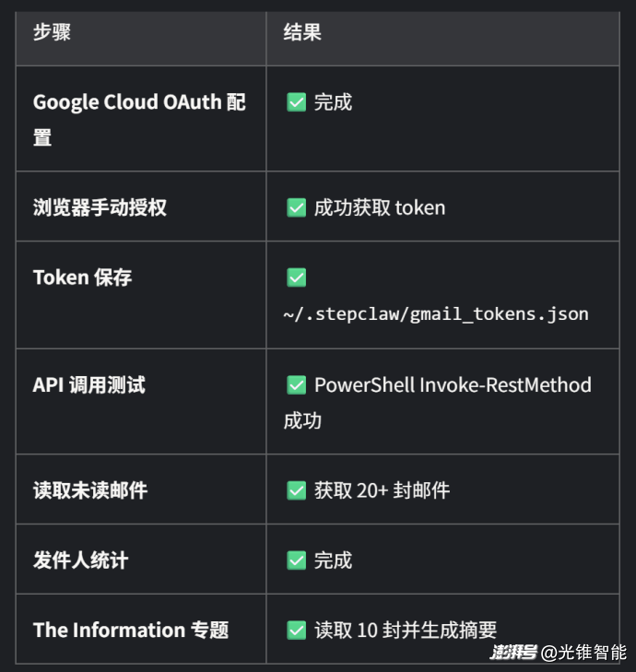Click the green checkmark in the Token 保存 row

296,277
